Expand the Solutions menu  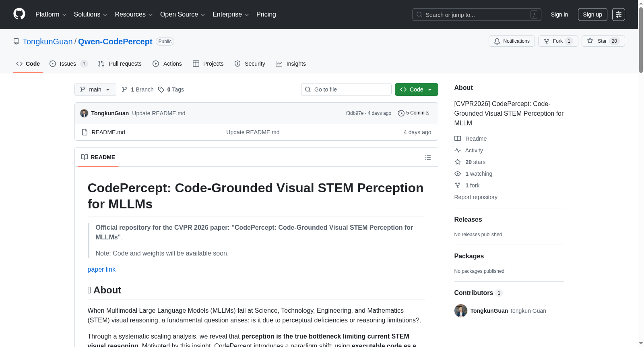pyautogui.click(x=91, y=15)
